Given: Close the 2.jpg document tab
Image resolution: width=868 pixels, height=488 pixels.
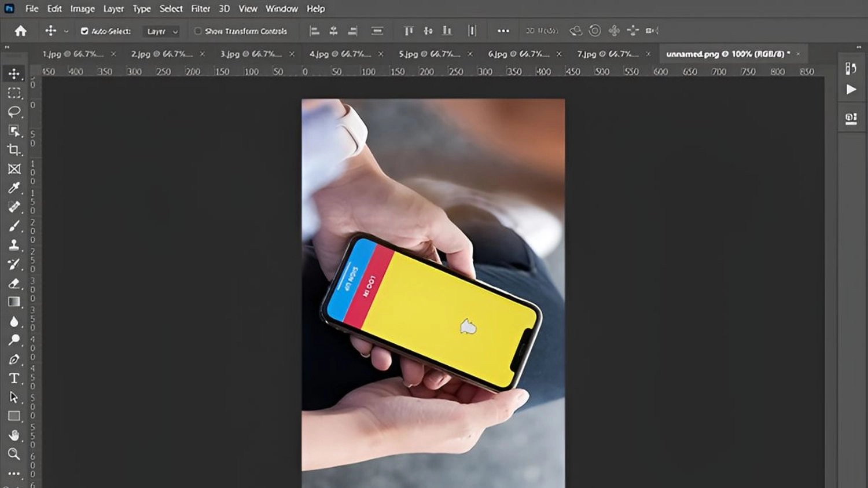Looking at the screenshot, I should tap(203, 54).
